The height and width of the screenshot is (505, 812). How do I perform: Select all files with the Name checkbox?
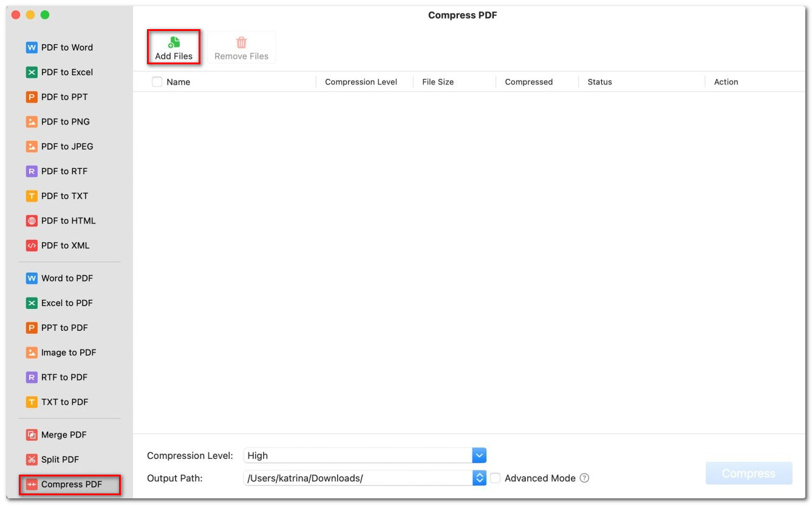pos(157,82)
